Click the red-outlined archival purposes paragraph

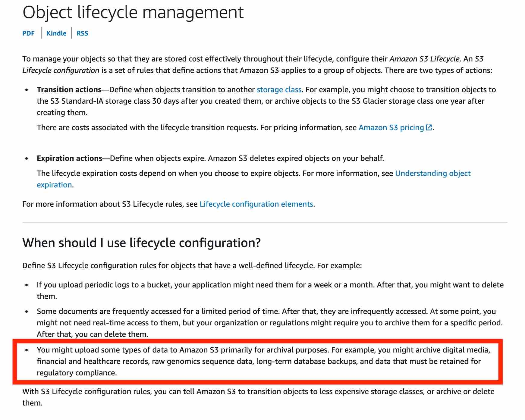[x=259, y=361]
